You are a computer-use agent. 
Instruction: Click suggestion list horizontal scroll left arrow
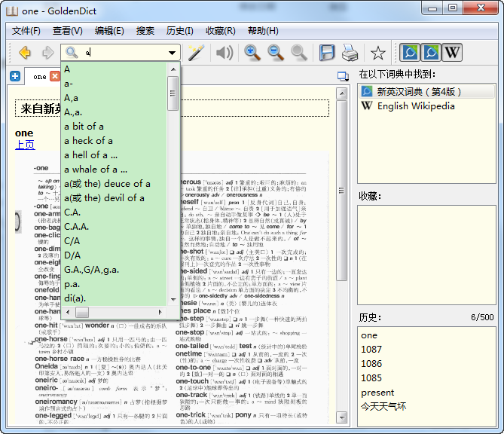click(68, 312)
